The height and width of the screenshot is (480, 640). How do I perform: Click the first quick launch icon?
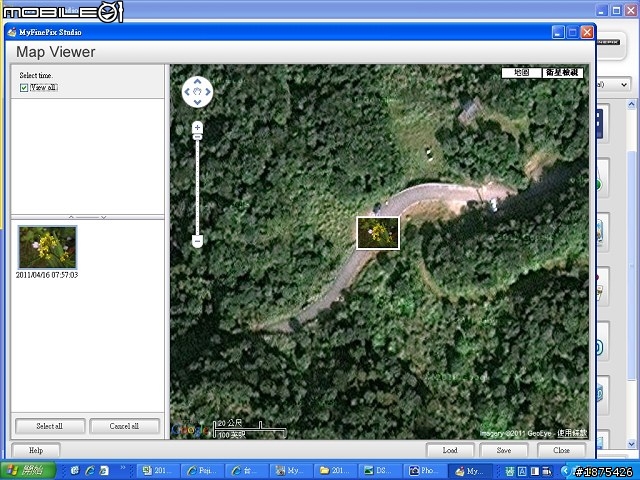tap(75, 471)
